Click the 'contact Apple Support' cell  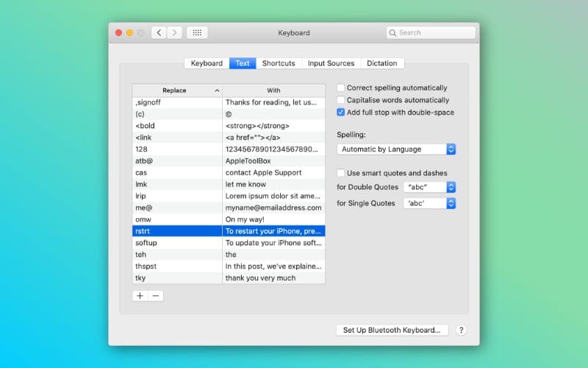[x=273, y=173]
